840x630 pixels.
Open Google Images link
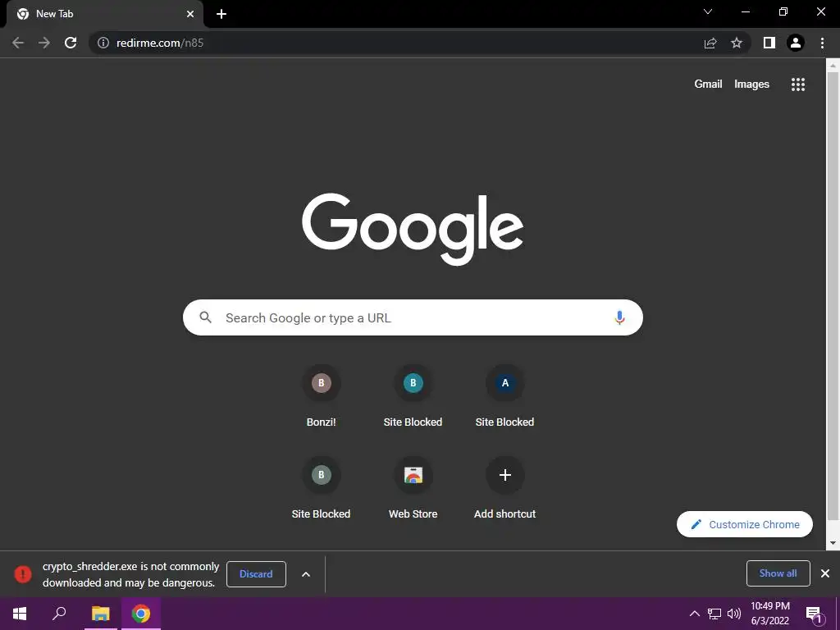pos(751,84)
